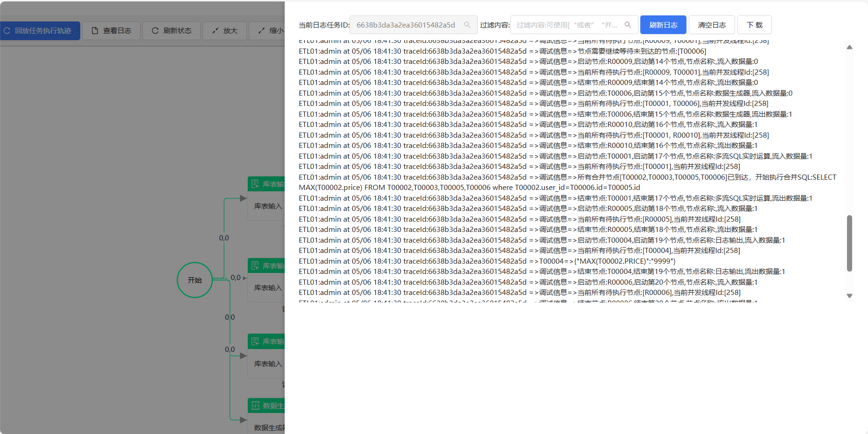Image resolution: width=868 pixels, height=434 pixels.
Task: Click log line 启动节点:T00006 数据生成器
Action: 546,93
